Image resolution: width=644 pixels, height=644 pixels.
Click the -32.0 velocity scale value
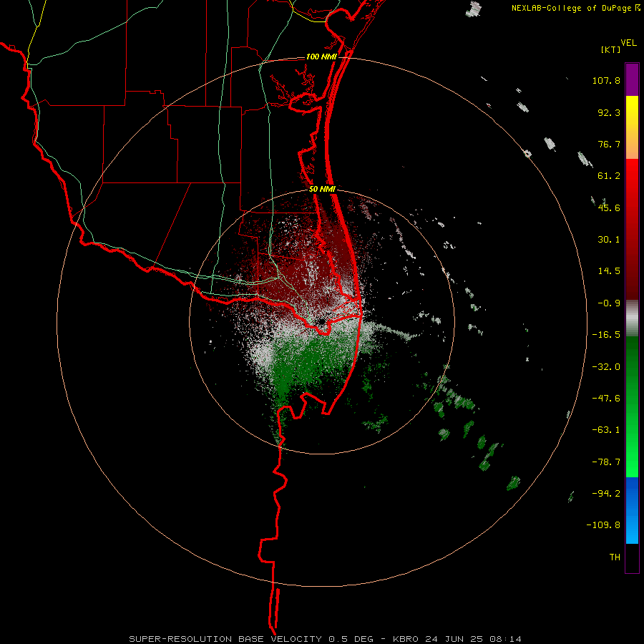pyautogui.click(x=606, y=367)
